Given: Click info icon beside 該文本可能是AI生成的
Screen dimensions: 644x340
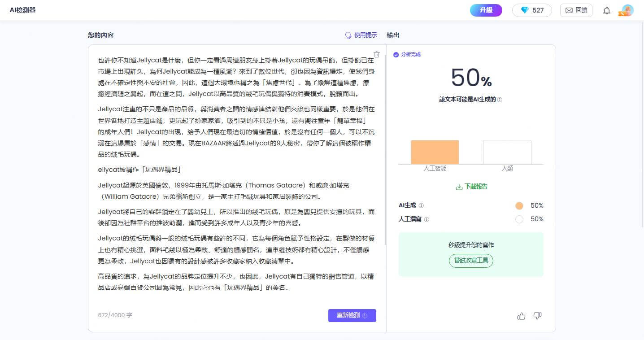Looking at the screenshot, I should point(500,100).
